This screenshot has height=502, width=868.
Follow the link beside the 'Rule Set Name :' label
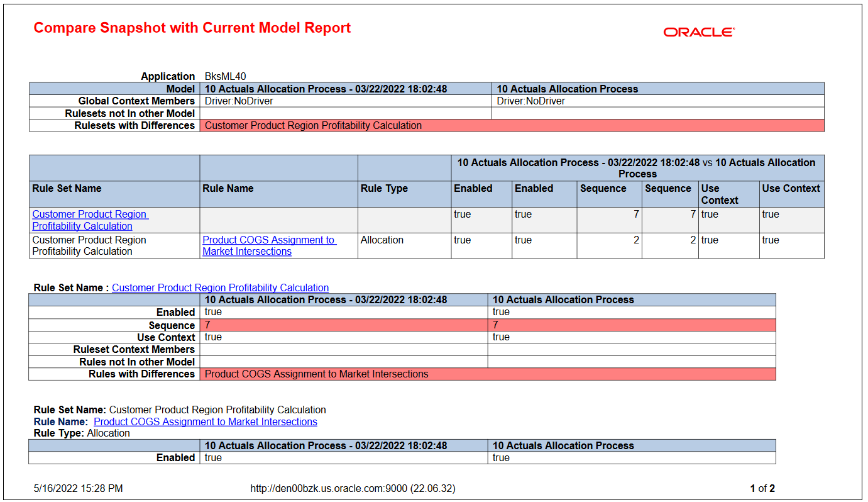click(x=220, y=287)
